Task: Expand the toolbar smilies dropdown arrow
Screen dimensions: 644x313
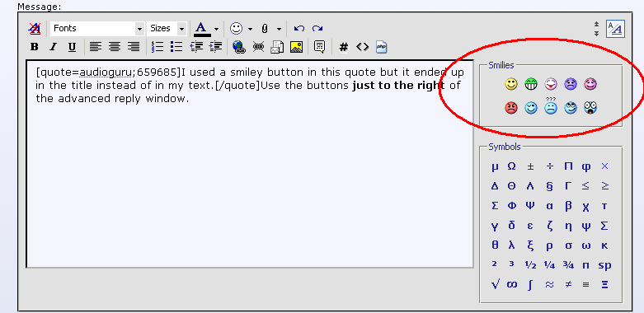Action: (250, 29)
